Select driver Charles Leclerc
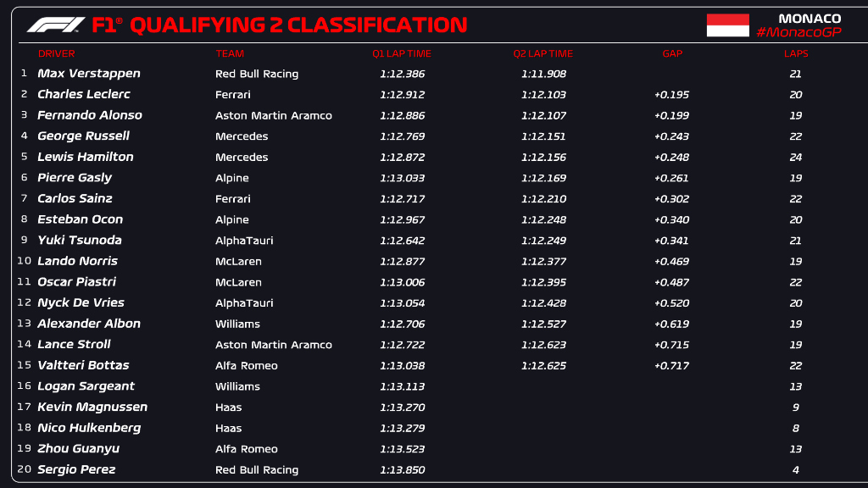Viewport: 868px width, 488px height. [84, 94]
